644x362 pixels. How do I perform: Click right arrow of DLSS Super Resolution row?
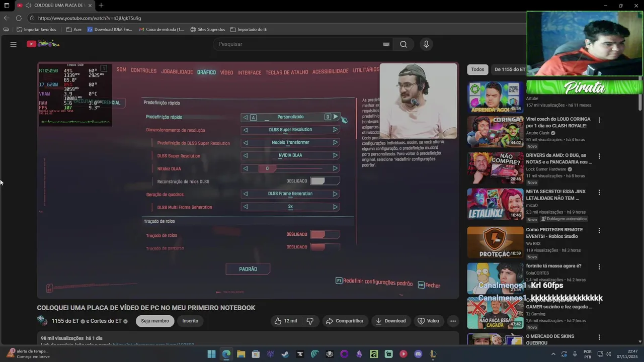coord(335,155)
